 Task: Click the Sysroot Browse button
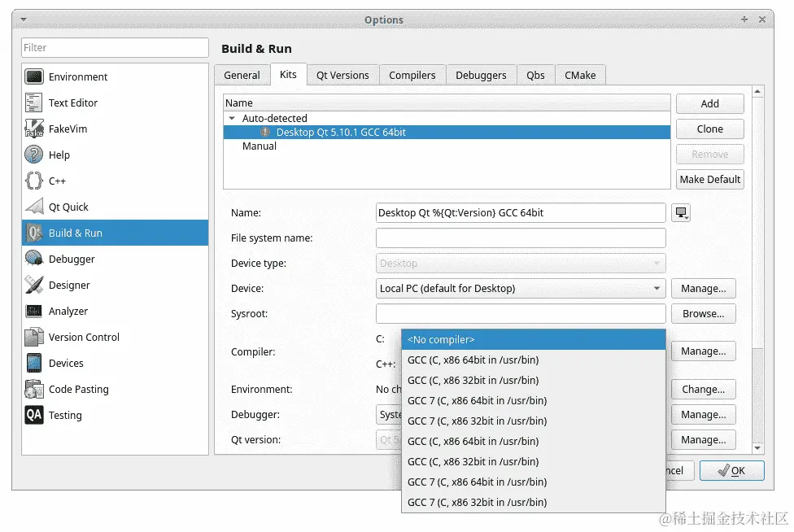point(704,314)
